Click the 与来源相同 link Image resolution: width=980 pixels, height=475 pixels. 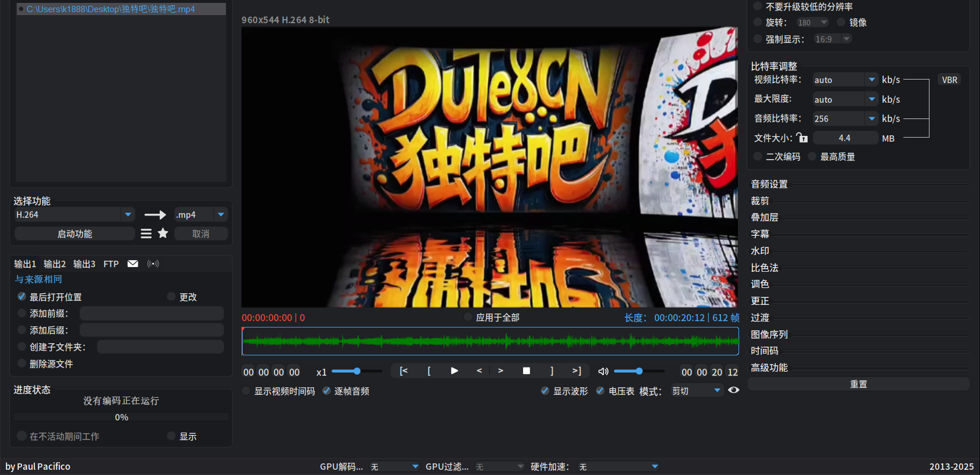38,279
